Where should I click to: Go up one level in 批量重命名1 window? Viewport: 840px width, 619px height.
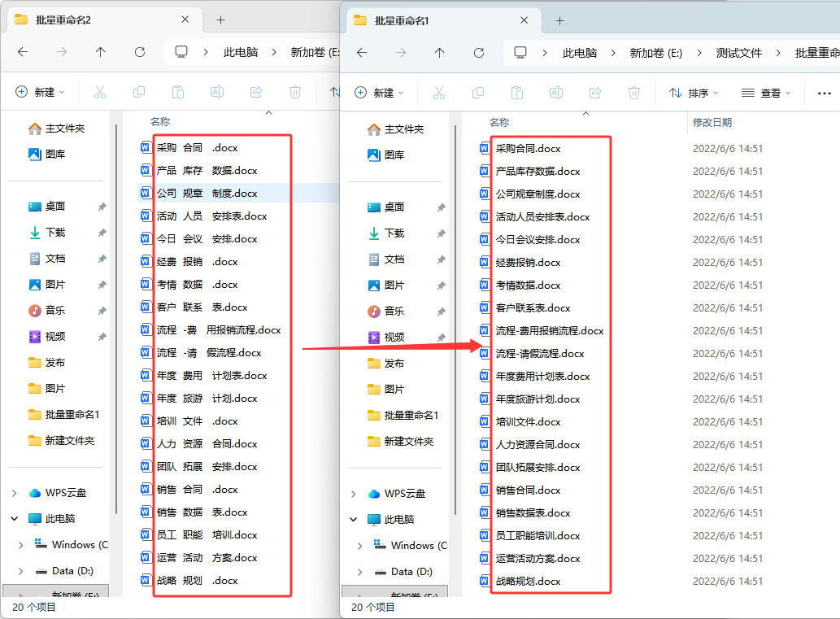point(439,53)
